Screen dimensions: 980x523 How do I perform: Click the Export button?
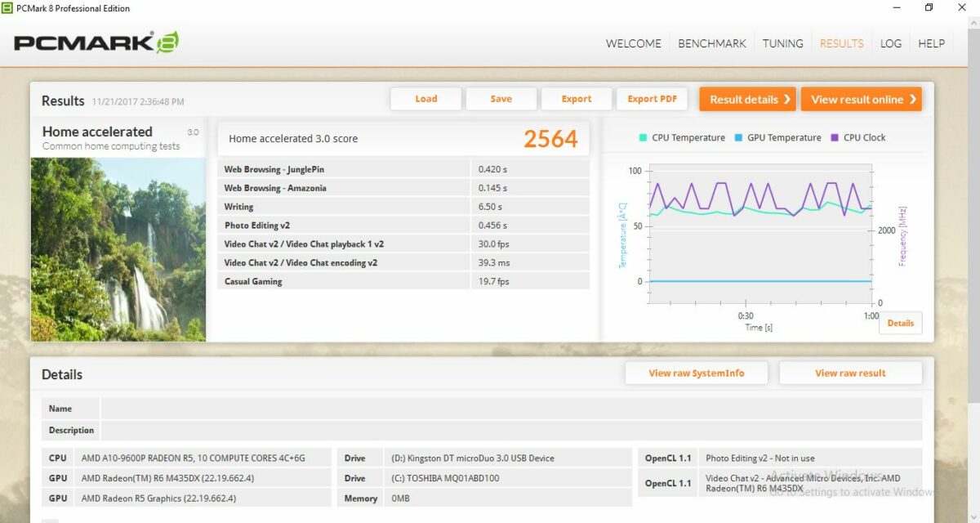click(577, 99)
